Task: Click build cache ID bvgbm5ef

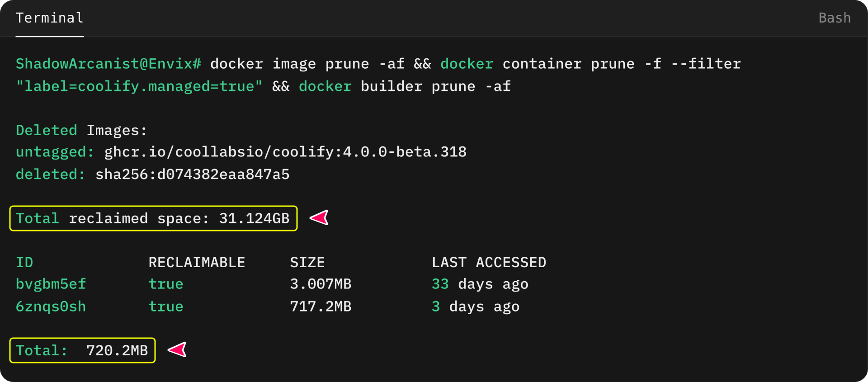Action: click(x=51, y=284)
